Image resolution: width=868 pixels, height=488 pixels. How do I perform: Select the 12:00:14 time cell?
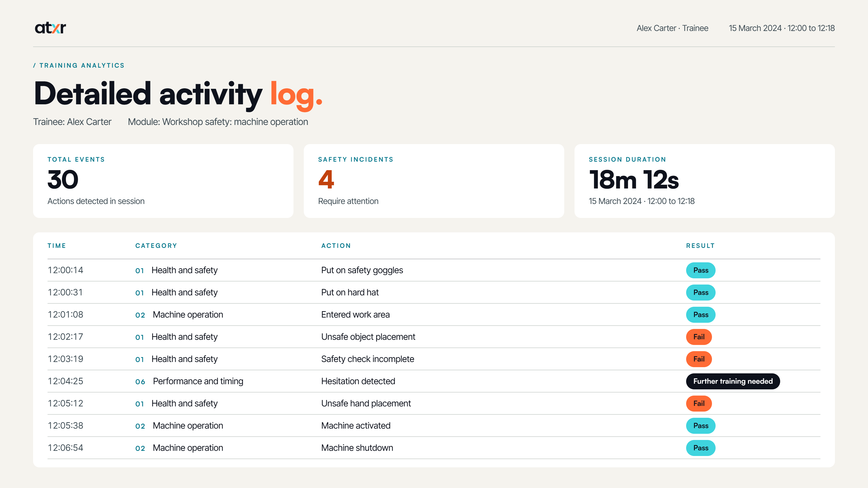65,270
